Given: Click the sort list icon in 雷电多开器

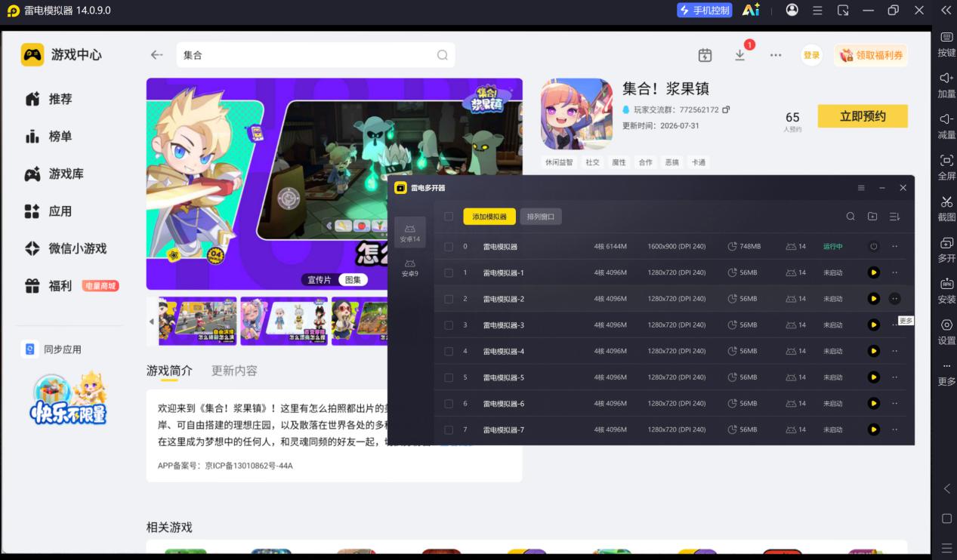Looking at the screenshot, I should pos(894,217).
